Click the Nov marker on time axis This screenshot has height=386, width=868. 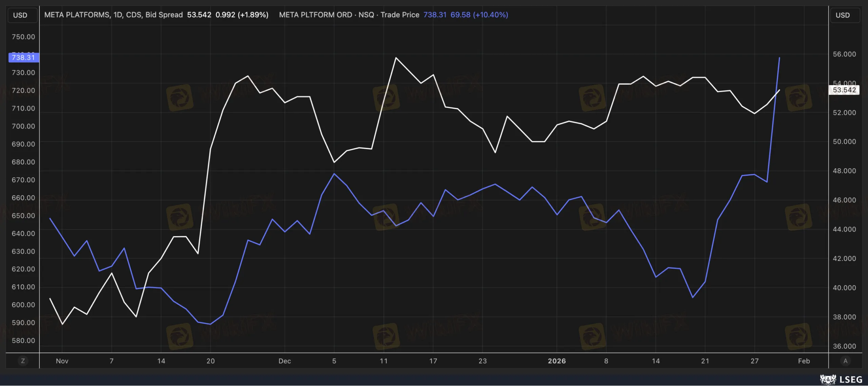tap(62, 361)
